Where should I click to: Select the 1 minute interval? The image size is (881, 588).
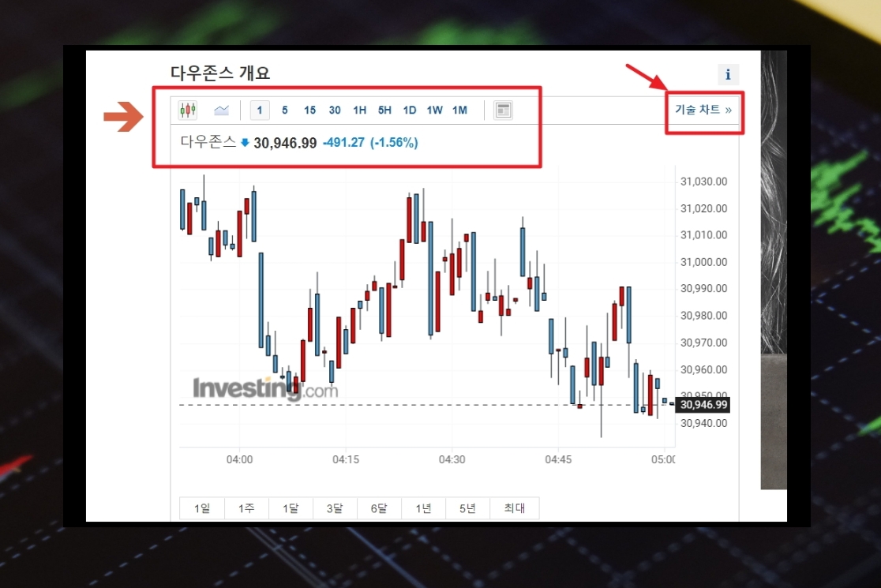[x=260, y=110]
